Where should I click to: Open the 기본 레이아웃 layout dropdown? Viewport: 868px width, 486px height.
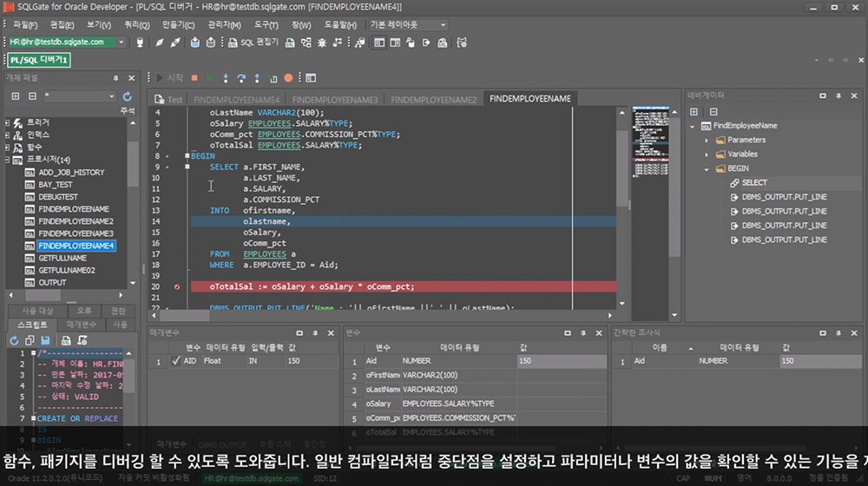point(443,25)
